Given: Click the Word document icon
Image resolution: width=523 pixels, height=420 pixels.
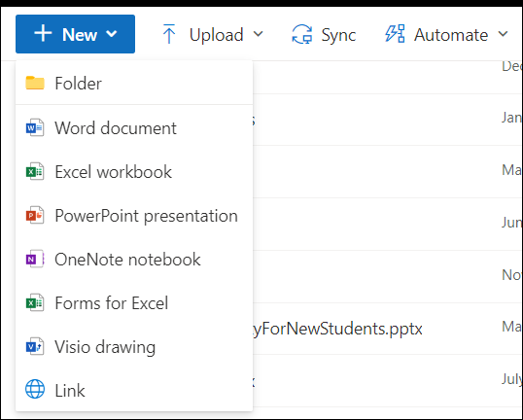Looking at the screenshot, I should tap(35, 127).
